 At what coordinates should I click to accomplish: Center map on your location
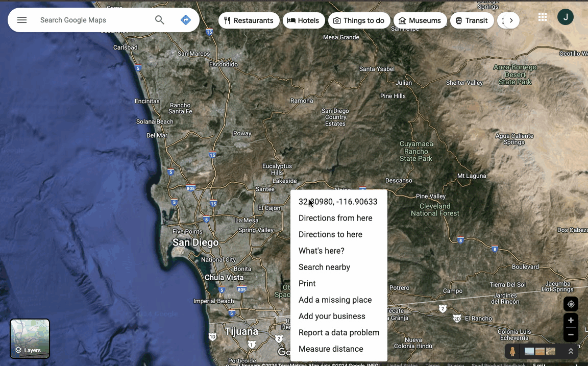click(x=571, y=304)
